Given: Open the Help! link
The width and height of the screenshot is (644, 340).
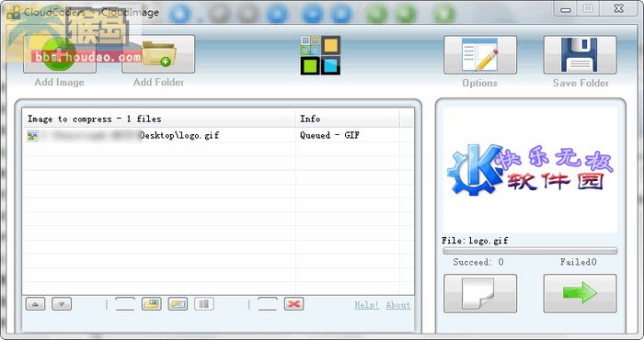Looking at the screenshot, I should [x=367, y=305].
